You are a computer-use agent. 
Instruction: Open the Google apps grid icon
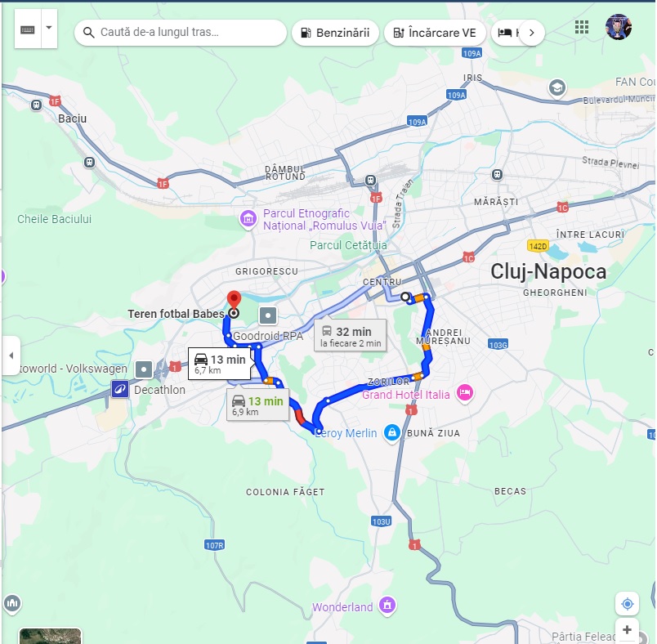581,27
